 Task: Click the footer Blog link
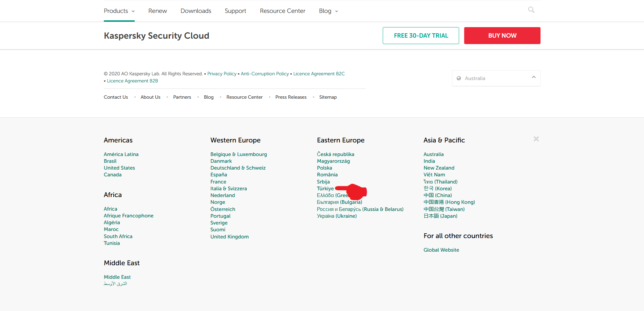coord(209,97)
